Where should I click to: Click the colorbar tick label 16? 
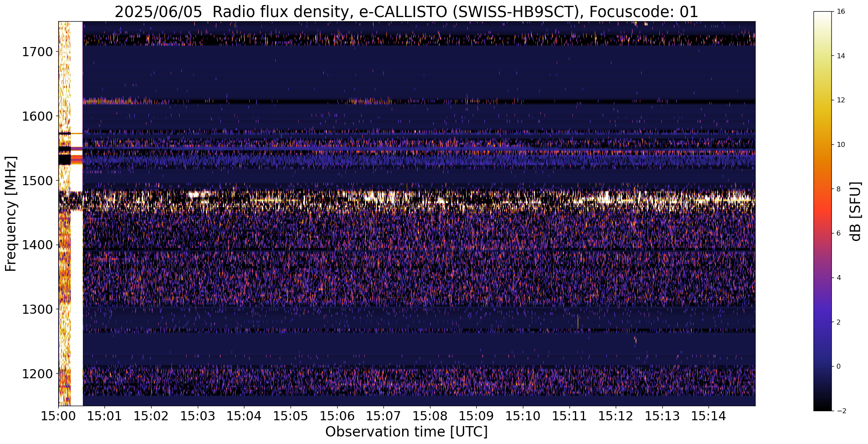[x=841, y=12]
